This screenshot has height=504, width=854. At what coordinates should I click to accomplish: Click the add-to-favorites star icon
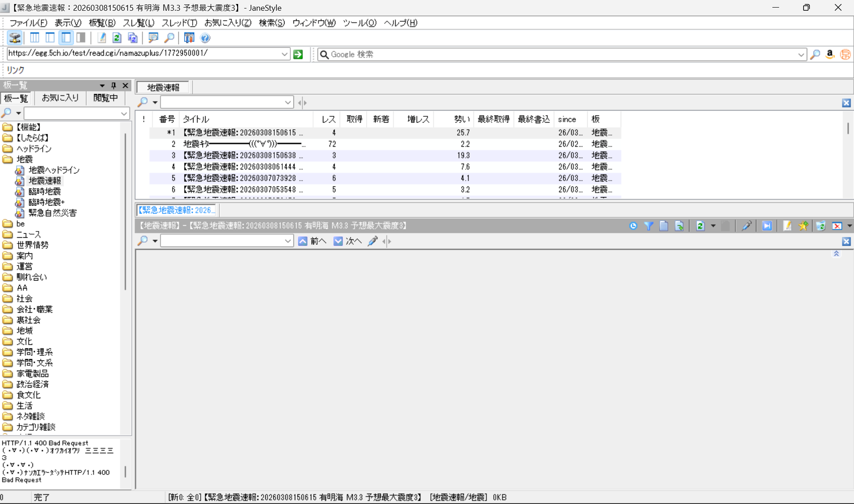803,226
